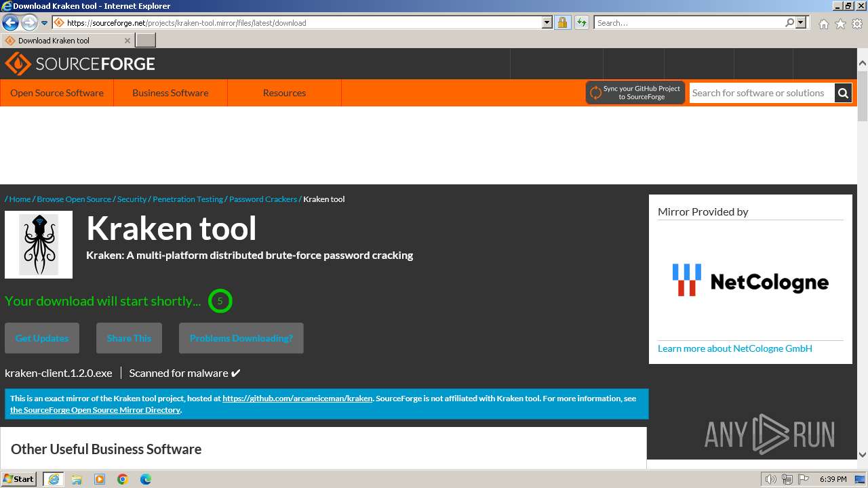This screenshot has width=868, height=488.
Task: Click the Share This button
Action: pyautogui.click(x=129, y=338)
